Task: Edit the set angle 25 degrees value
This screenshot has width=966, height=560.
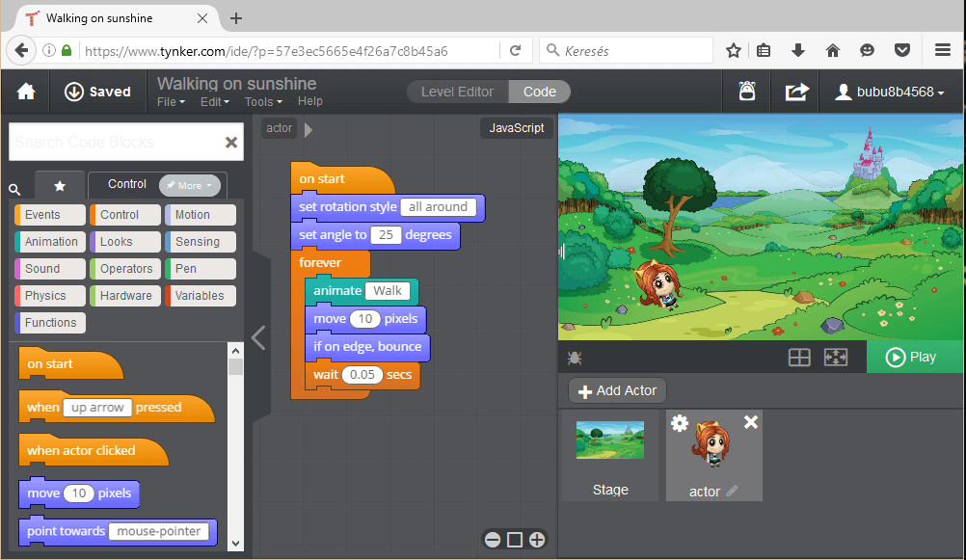Action: coord(386,235)
